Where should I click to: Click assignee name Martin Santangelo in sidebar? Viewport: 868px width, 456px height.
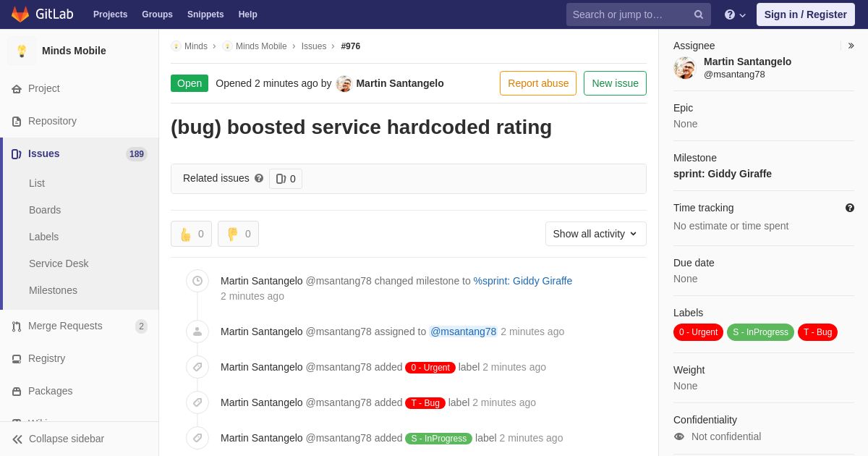click(x=747, y=62)
